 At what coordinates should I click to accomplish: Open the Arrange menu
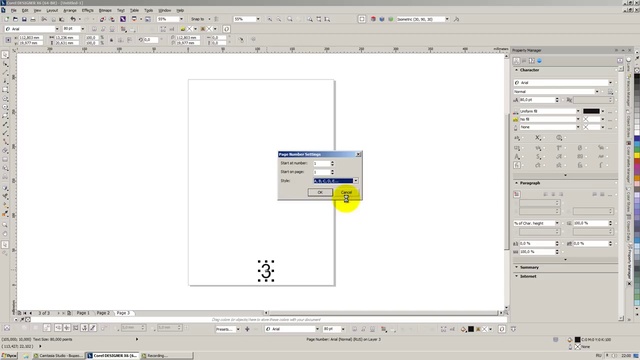click(70, 10)
